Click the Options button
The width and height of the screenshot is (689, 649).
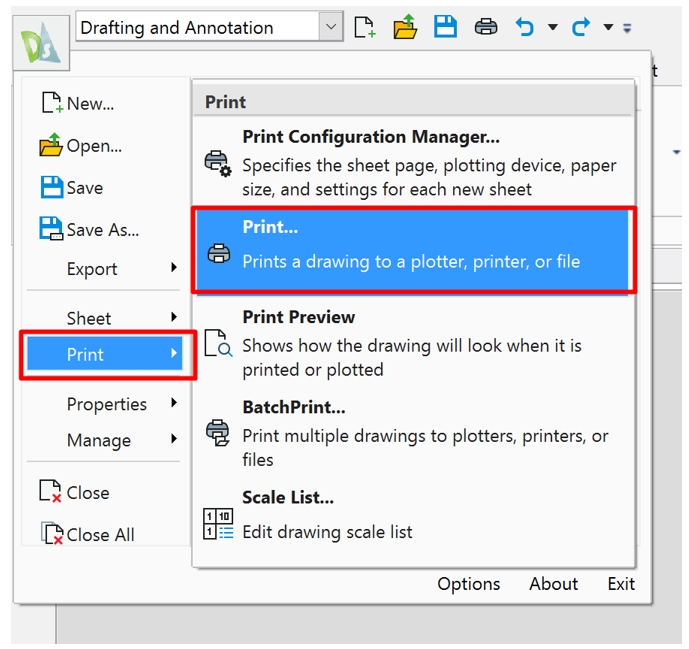pos(468,584)
